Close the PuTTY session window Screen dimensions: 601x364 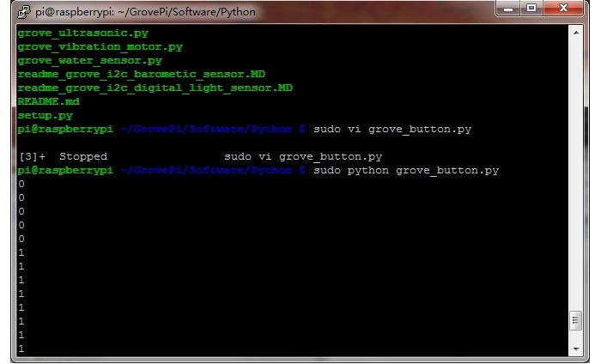pos(565,10)
